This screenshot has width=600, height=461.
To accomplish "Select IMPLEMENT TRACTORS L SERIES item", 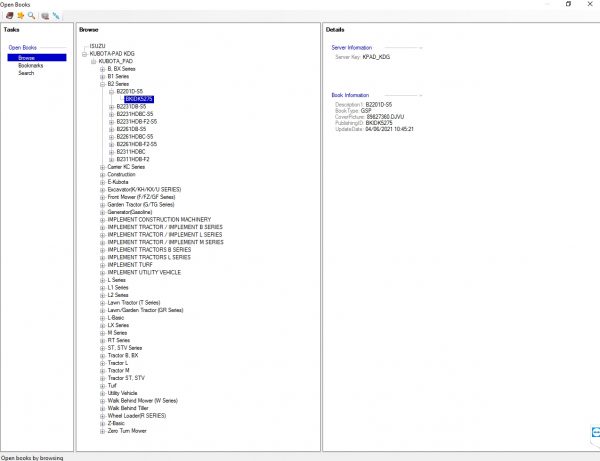I will point(149,257).
